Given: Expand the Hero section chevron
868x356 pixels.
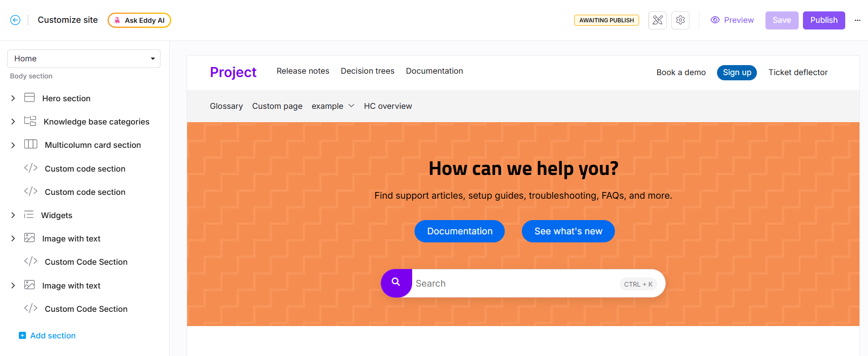Looking at the screenshot, I should (x=13, y=98).
